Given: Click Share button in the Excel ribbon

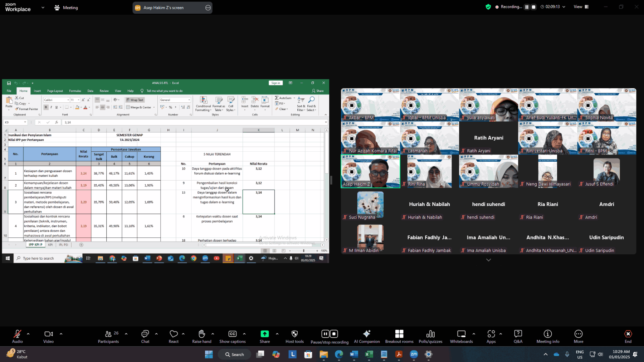Looking at the screenshot, I should (x=318, y=91).
